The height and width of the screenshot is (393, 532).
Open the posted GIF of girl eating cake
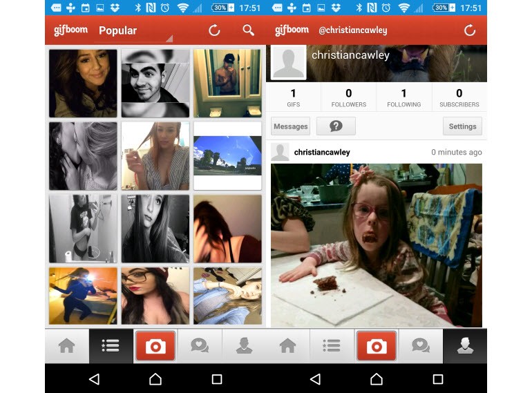click(377, 245)
